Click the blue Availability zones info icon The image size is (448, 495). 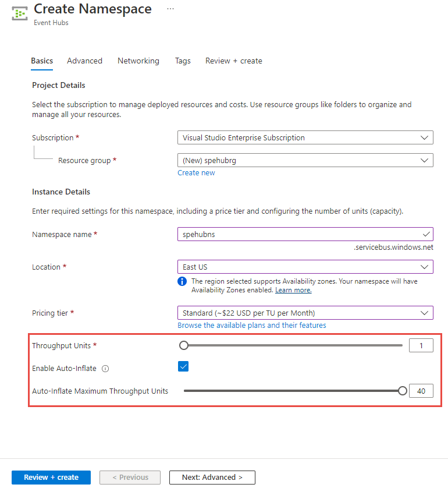(x=182, y=281)
